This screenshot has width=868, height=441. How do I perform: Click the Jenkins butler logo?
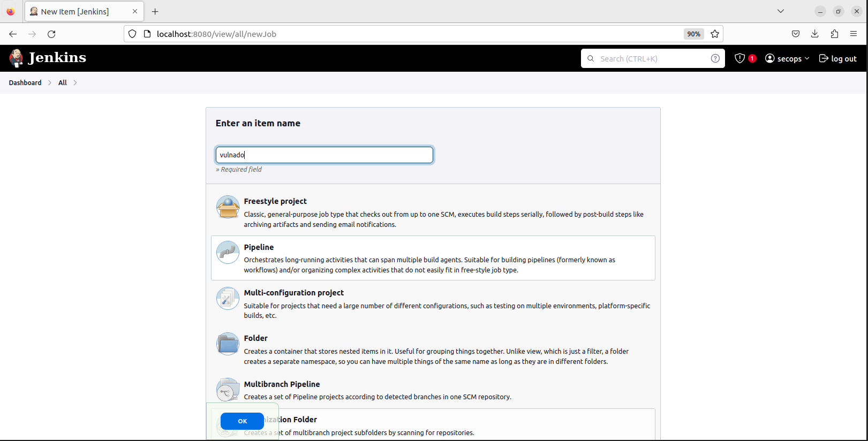click(x=16, y=58)
